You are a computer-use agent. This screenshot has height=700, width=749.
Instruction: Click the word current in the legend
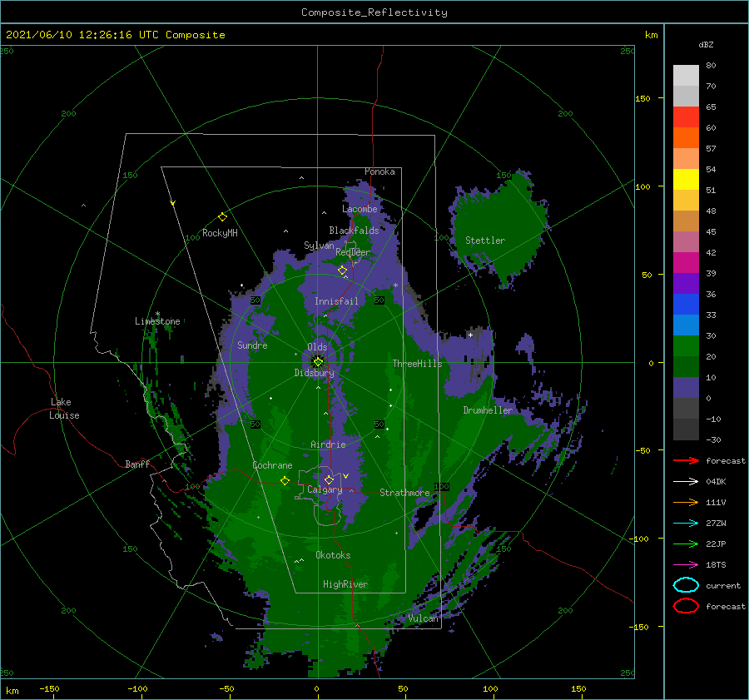point(723,585)
